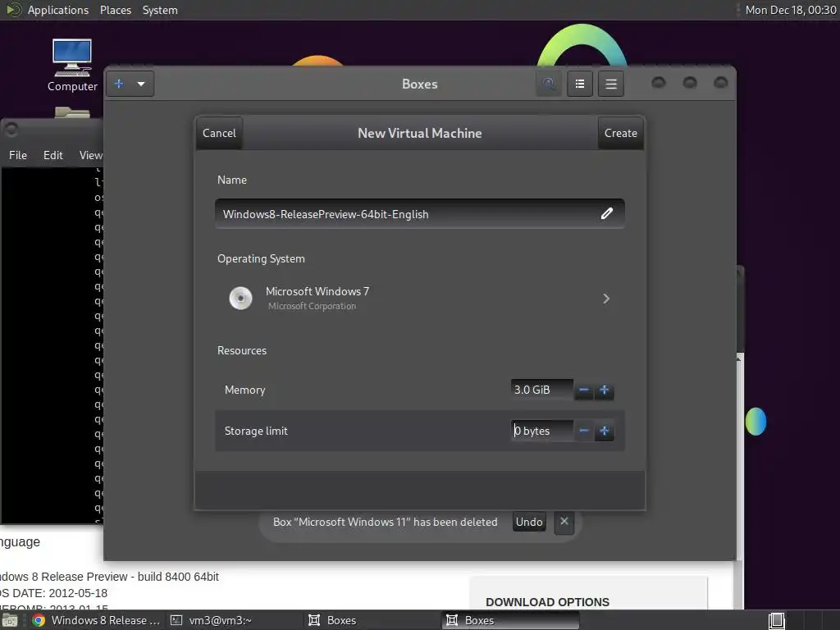Switch to Windows 8 Release Chrome taskbar item
The height and width of the screenshot is (630, 840).
pyautogui.click(x=96, y=620)
